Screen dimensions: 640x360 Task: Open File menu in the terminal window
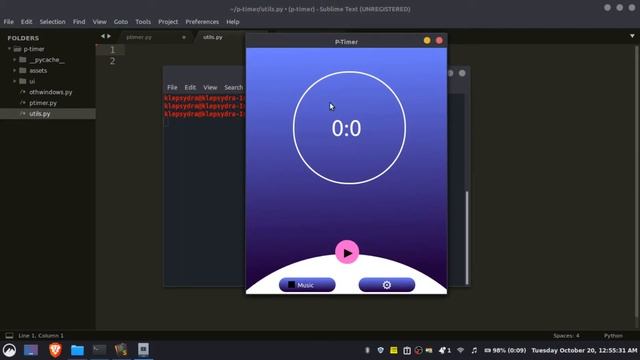pyautogui.click(x=172, y=87)
